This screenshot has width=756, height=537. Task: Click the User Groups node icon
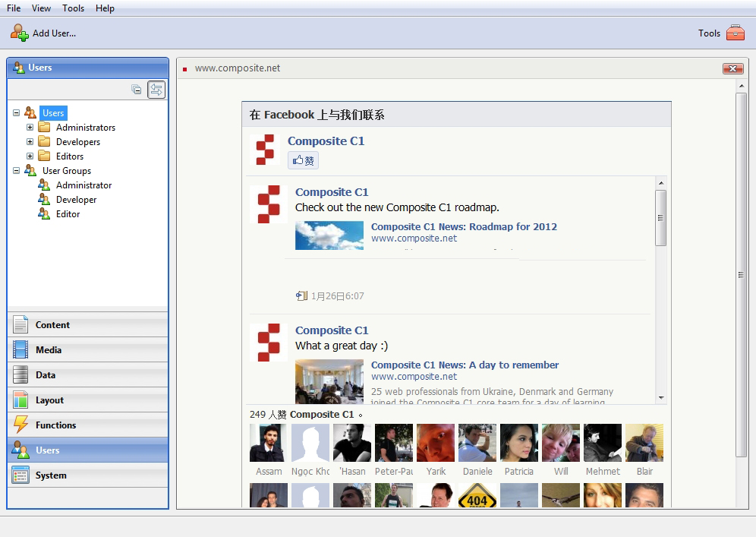pos(30,171)
